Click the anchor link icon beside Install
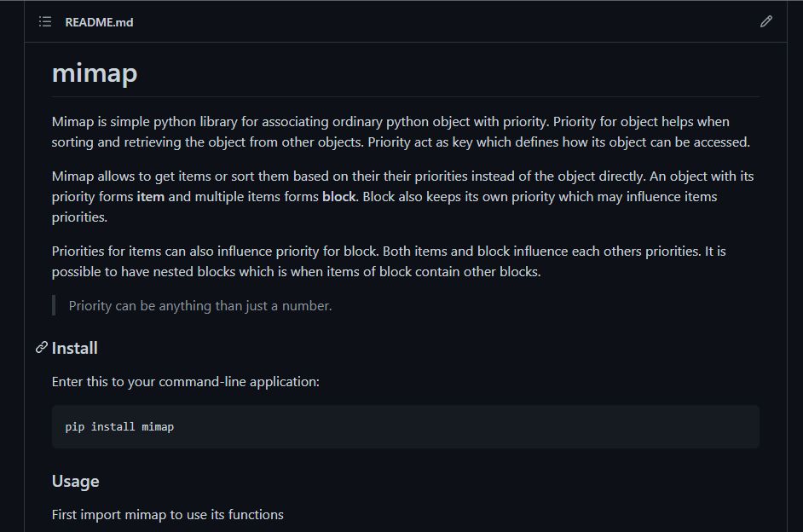This screenshot has height=532, width=803. click(x=42, y=348)
